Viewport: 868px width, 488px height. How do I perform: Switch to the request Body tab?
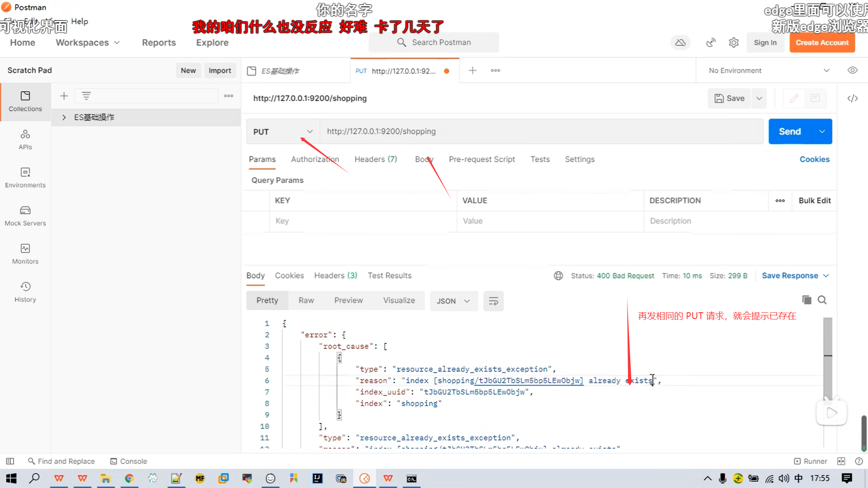(x=424, y=159)
